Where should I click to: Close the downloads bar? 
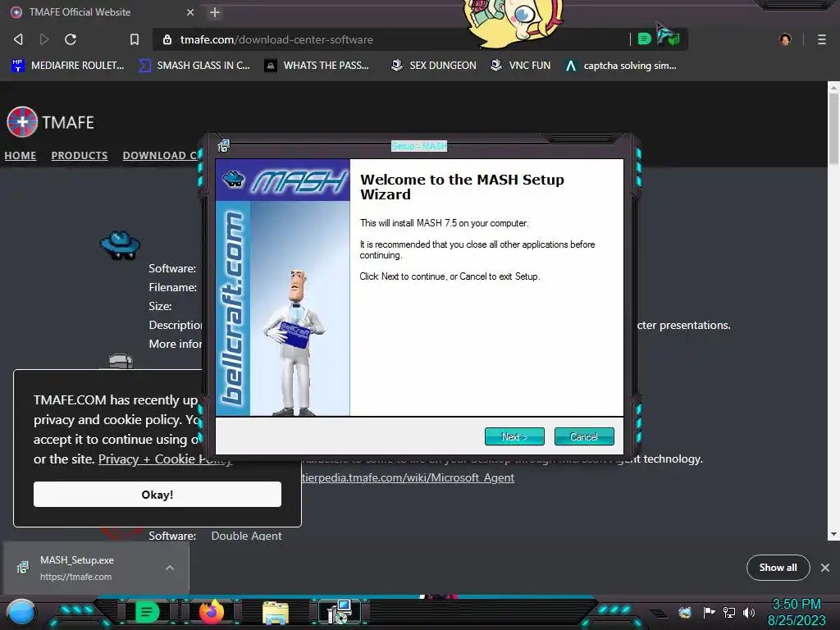click(825, 568)
